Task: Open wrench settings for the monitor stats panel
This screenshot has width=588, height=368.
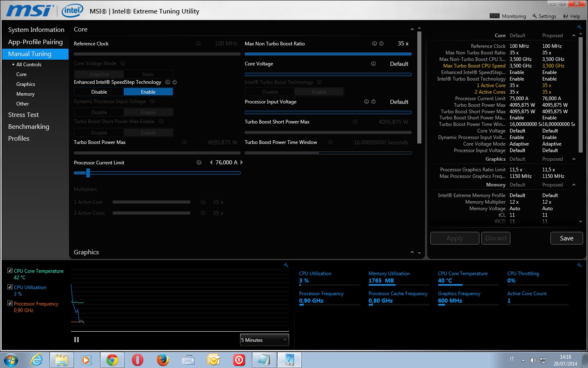Action: point(579,265)
